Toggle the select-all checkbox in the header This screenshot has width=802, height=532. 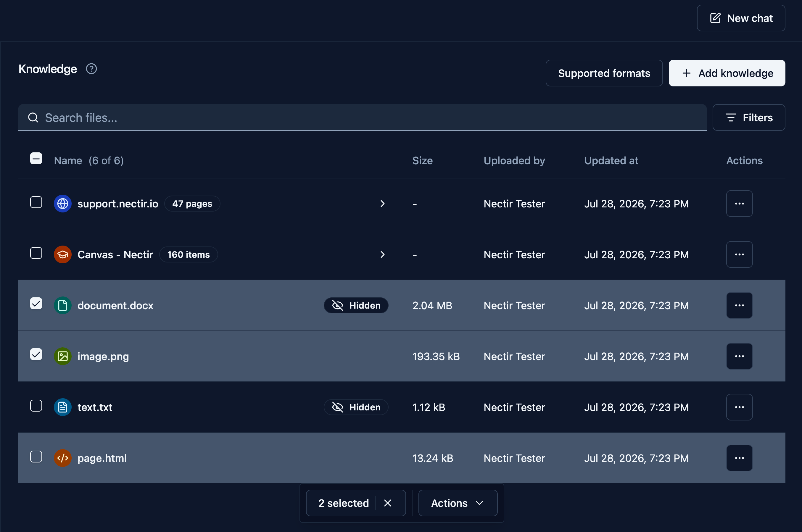pyautogui.click(x=36, y=159)
